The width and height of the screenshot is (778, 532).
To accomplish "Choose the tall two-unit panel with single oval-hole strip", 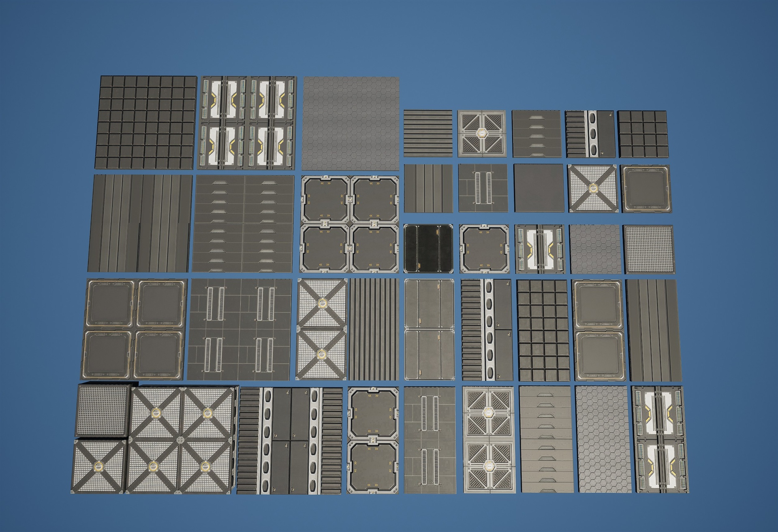I will click(x=487, y=330).
